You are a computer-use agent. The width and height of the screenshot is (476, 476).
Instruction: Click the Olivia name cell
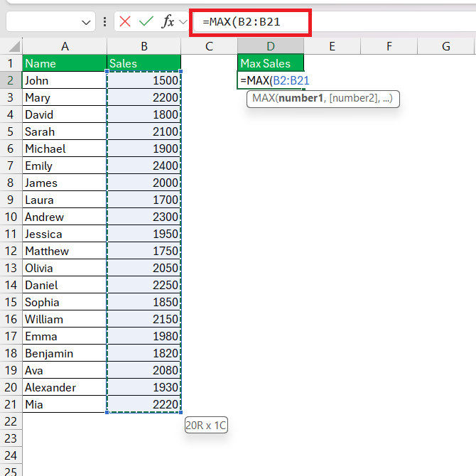click(65, 268)
